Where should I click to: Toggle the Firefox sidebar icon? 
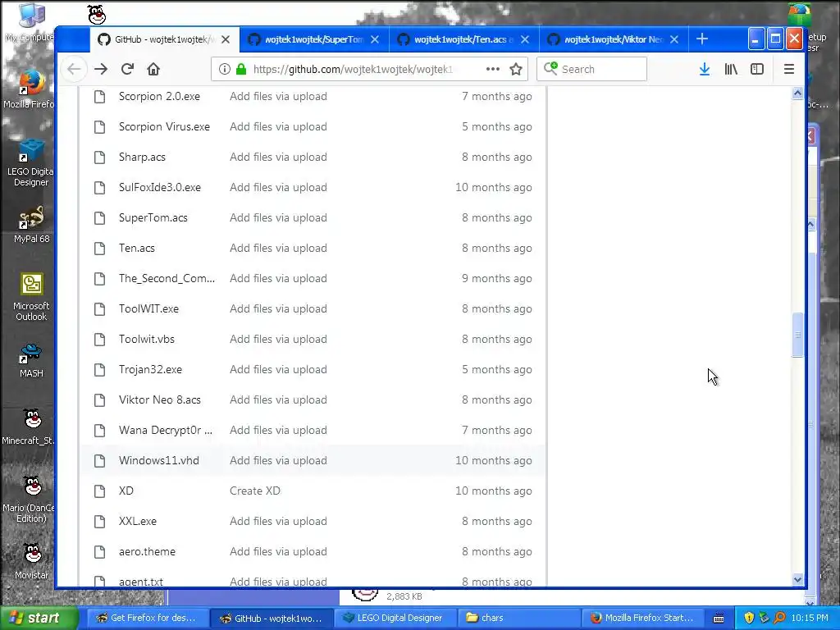757,69
